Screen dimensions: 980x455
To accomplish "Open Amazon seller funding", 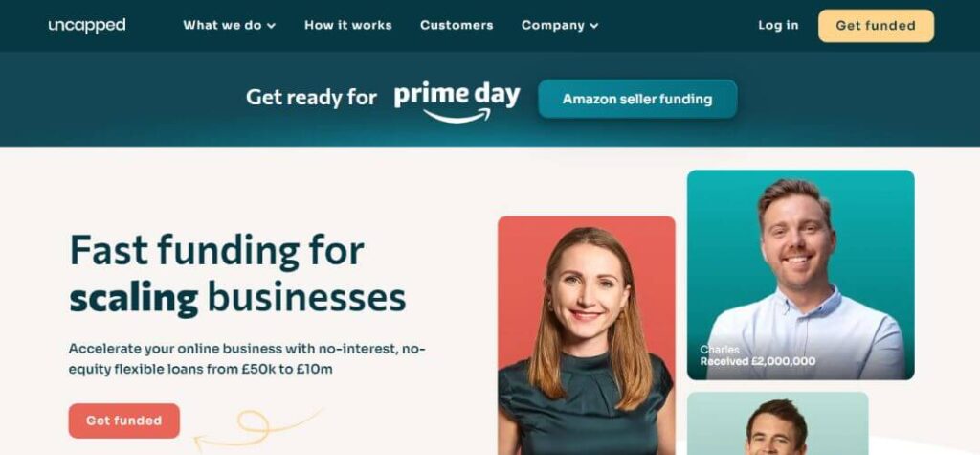I will coord(637,99).
